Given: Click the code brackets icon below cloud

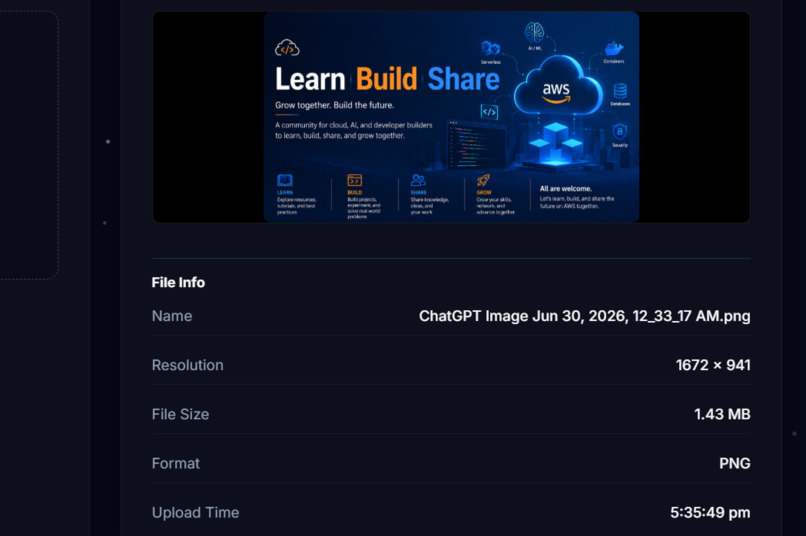Looking at the screenshot, I should click(489, 112).
